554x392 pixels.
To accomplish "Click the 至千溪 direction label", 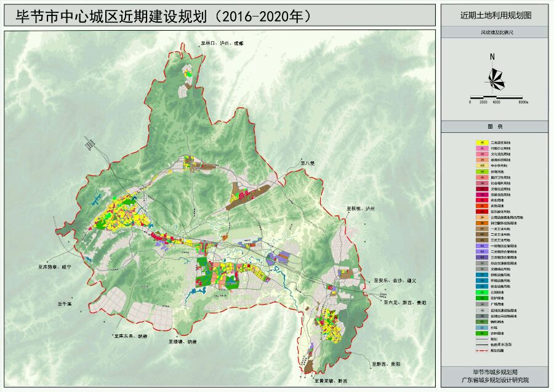I will click(65, 303).
